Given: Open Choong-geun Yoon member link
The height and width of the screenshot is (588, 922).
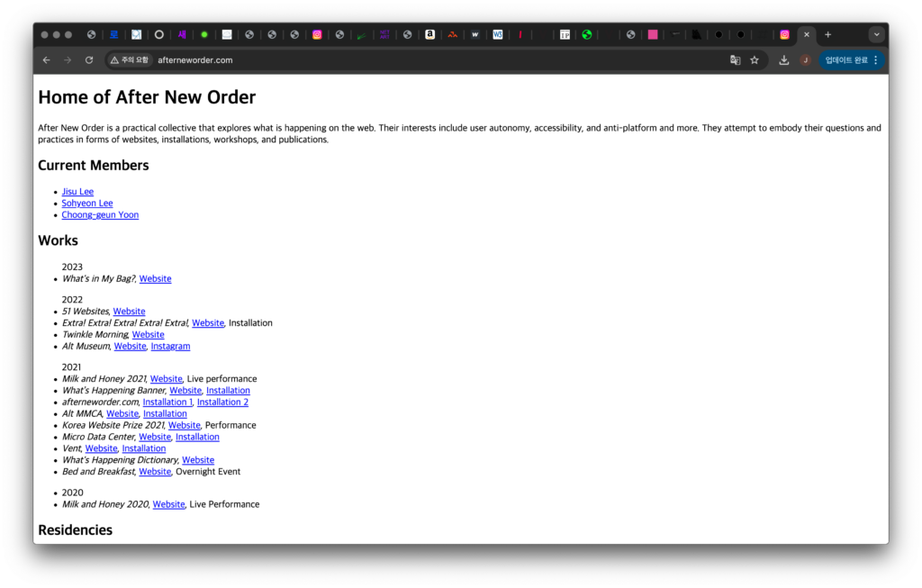Looking at the screenshot, I should (x=100, y=215).
